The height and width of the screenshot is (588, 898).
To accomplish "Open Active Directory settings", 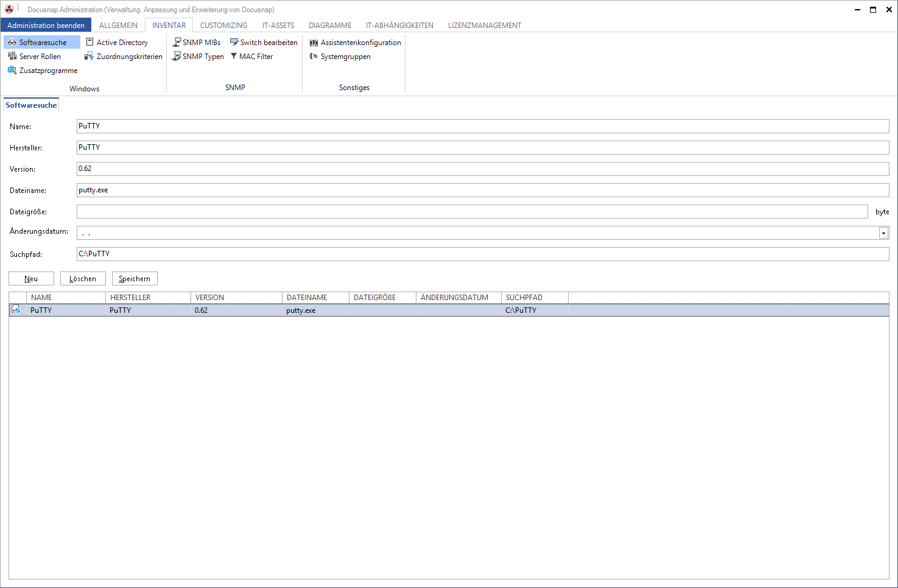I will point(117,42).
